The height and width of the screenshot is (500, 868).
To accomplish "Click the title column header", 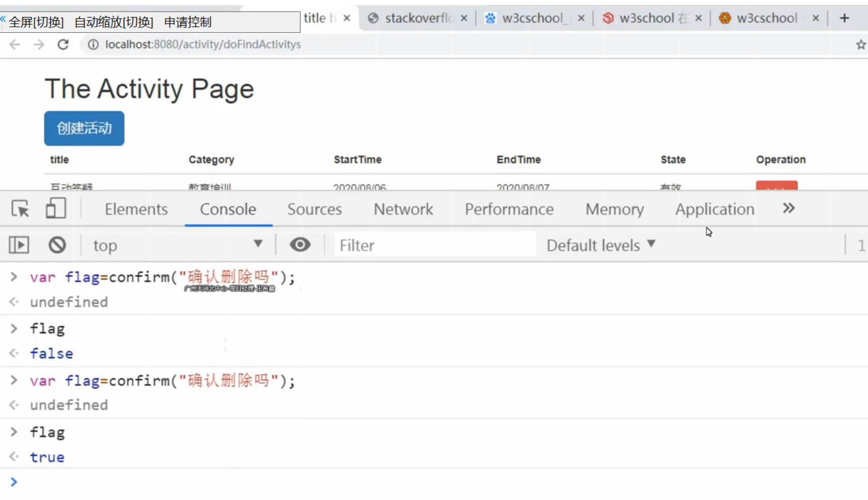I will [59, 160].
